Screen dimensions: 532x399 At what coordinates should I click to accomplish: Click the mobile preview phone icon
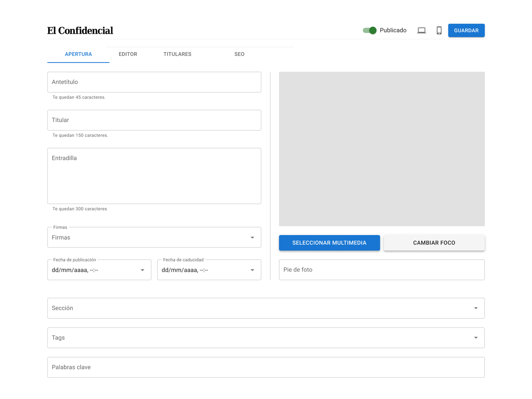tap(439, 31)
